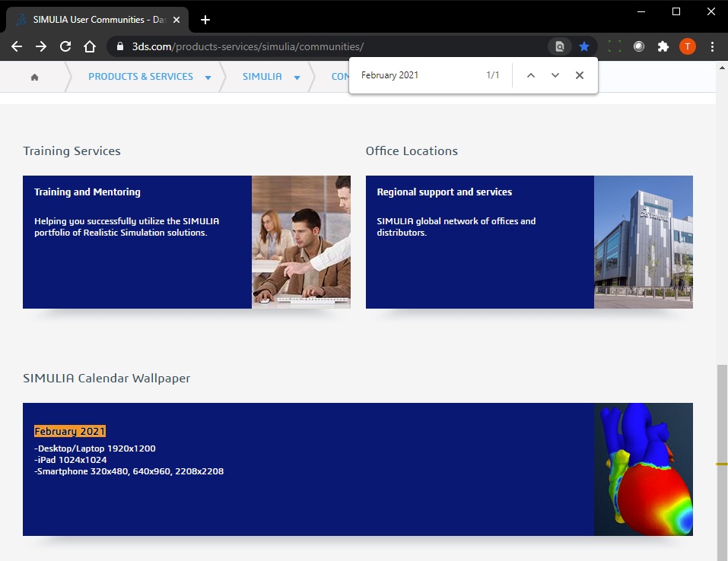The image size is (728, 561).
Task: Select the SIMULIA User Communities tab
Action: (97, 20)
